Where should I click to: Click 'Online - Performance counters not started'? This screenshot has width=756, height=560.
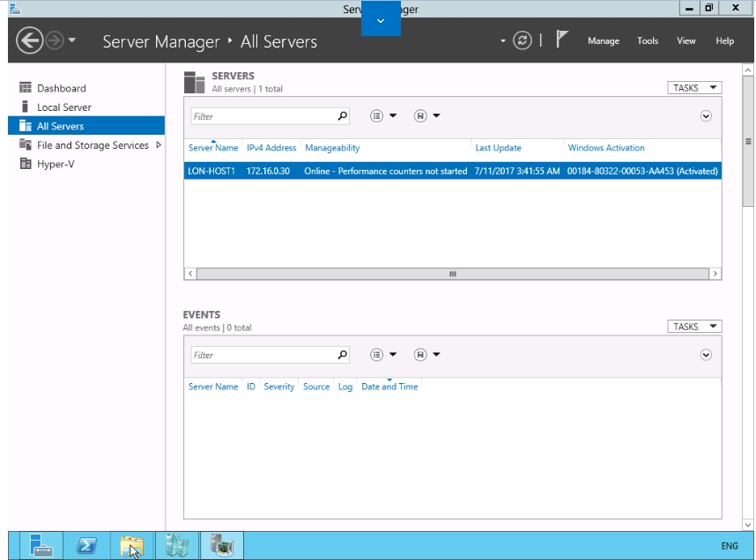coord(385,171)
